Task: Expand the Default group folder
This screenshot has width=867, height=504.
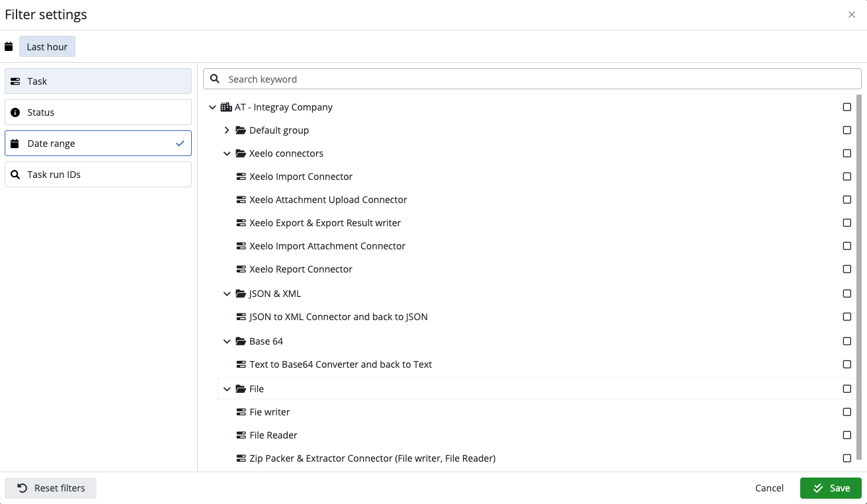Action: click(227, 130)
